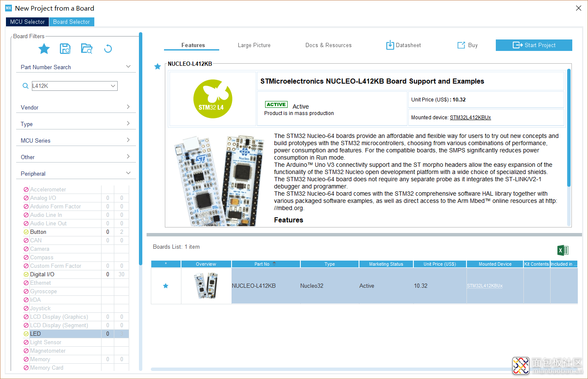Toggle favorite star beside NUCLEO-L412KB title
The image size is (588, 379).
tap(158, 67)
